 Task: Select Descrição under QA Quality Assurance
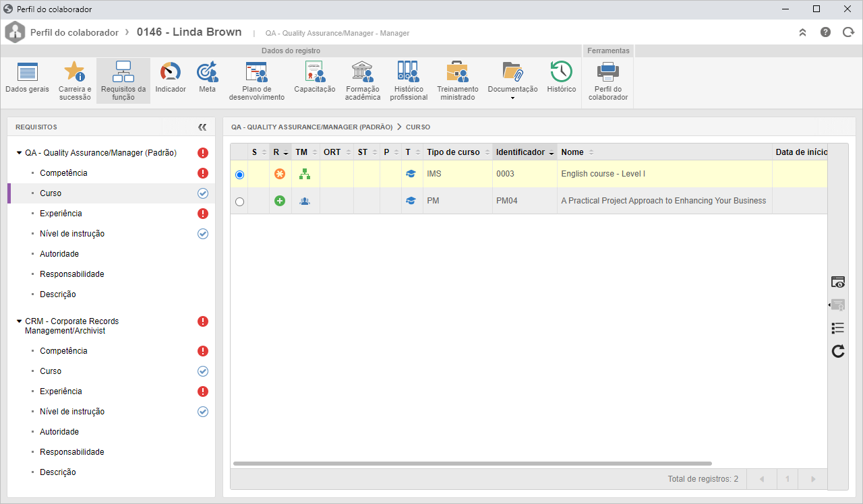pyautogui.click(x=58, y=294)
